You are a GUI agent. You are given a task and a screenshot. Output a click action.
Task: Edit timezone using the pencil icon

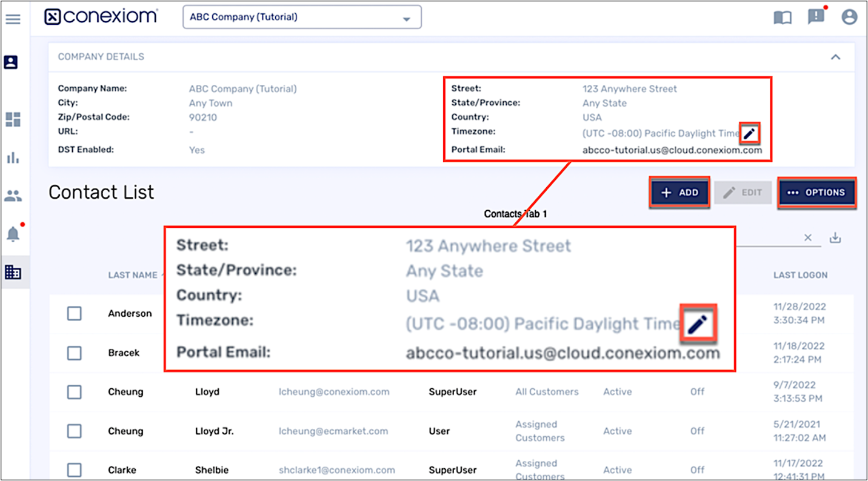(749, 133)
